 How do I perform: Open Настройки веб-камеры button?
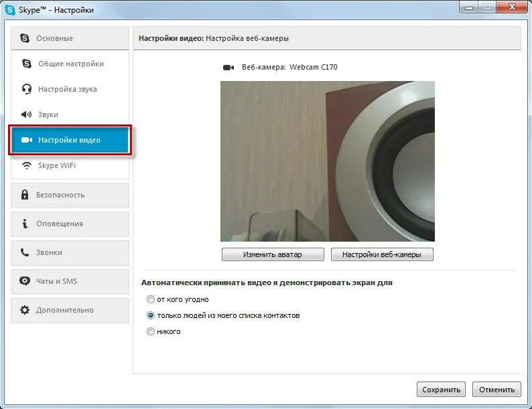[382, 254]
